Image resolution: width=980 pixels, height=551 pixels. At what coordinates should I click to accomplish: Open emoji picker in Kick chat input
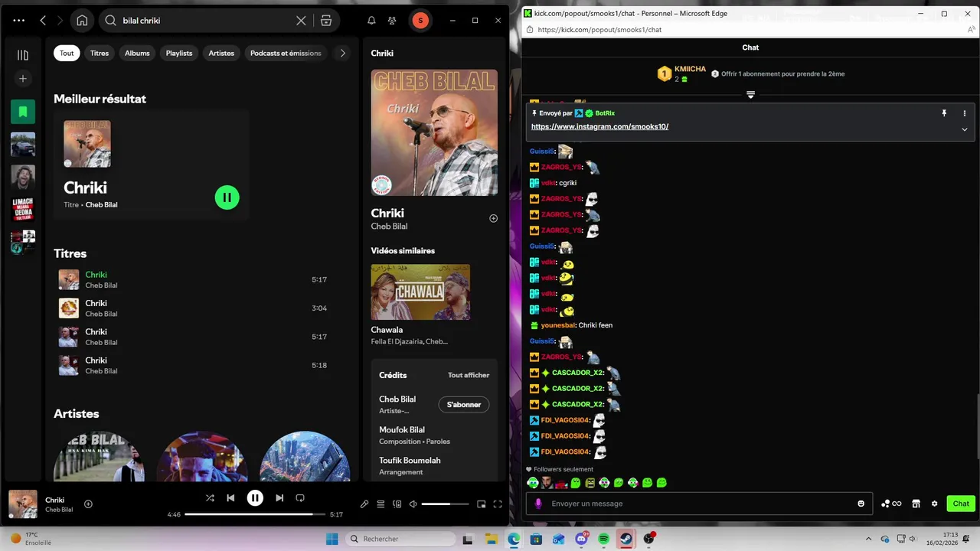coord(861,504)
